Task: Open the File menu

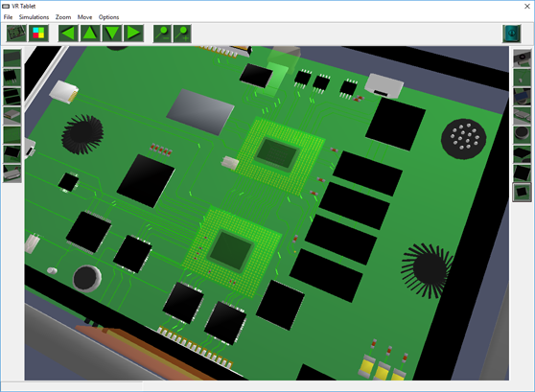Action: click(x=8, y=17)
